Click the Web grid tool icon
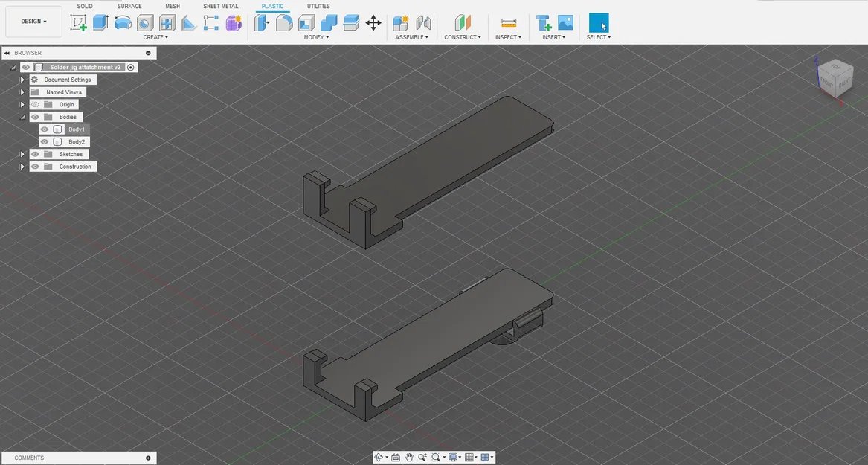This screenshot has width=868, height=465. [x=167, y=23]
